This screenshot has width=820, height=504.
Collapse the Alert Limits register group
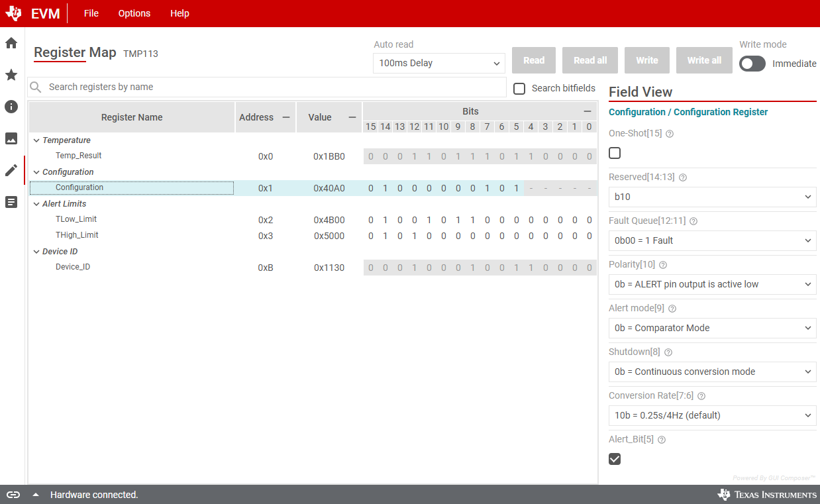coord(36,204)
